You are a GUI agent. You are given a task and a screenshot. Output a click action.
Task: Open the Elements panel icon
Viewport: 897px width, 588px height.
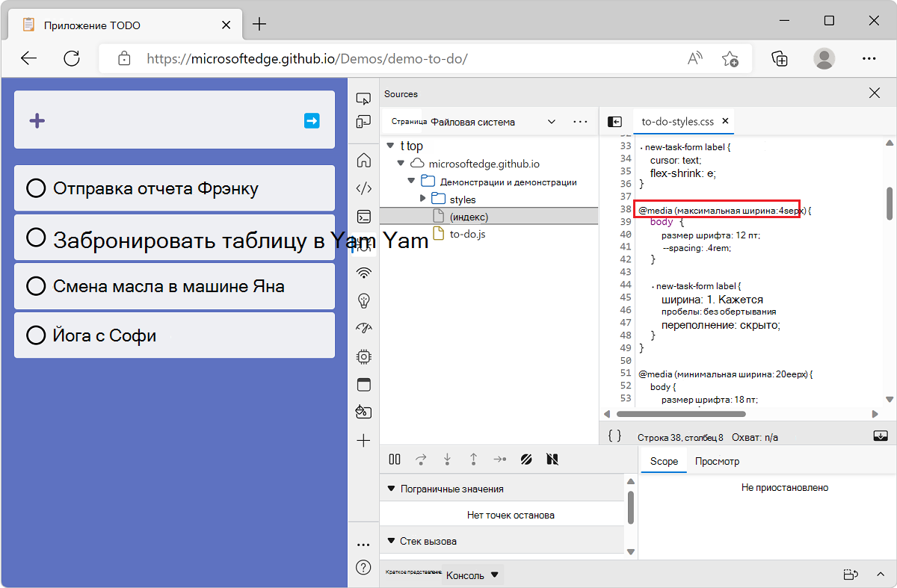(363, 188)
